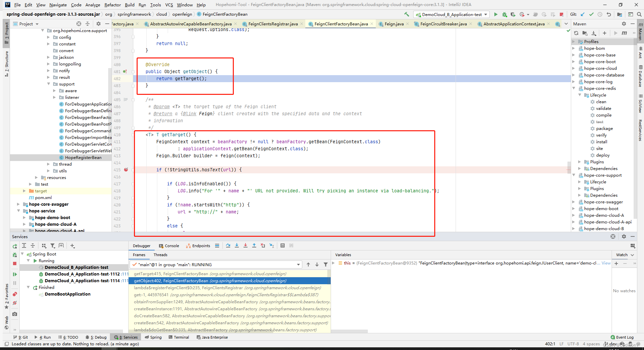Toggle Mute Breakpoints icon in Services sidebar
This screenshot has width=644, height=350.
[15, 303]
